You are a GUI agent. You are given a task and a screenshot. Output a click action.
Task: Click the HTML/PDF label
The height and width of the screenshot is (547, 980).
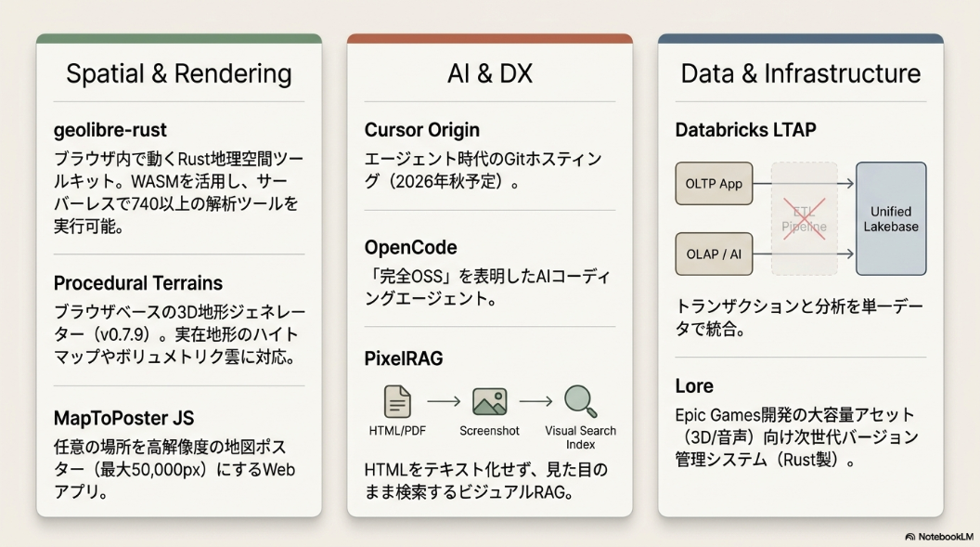[x=397, y=431]
